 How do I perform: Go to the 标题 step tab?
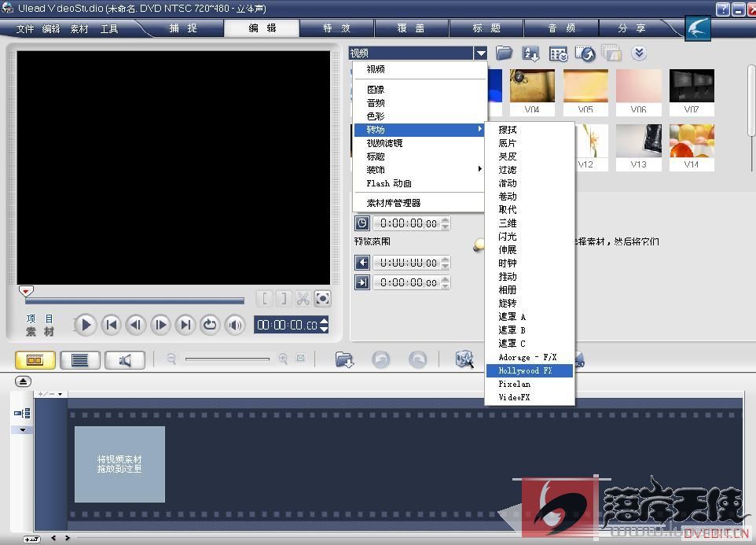point(486,28)
